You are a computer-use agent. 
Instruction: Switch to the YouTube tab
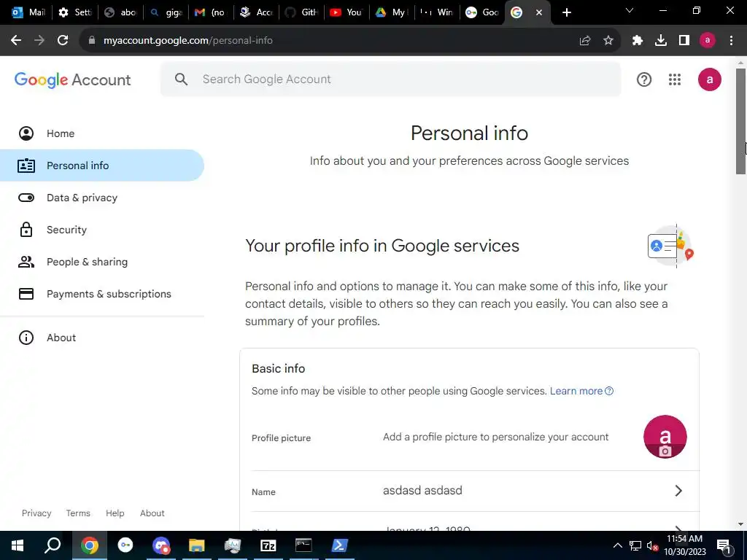[x=347, y=12]
